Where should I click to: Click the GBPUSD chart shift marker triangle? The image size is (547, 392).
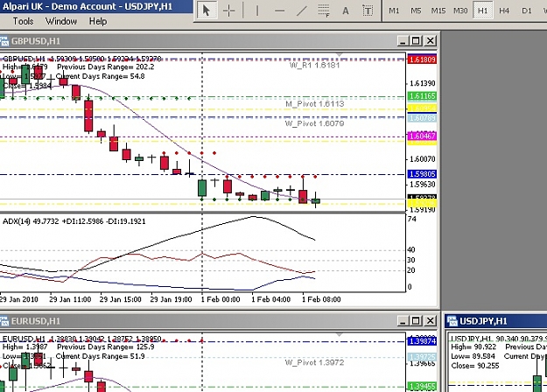[339, 55]
